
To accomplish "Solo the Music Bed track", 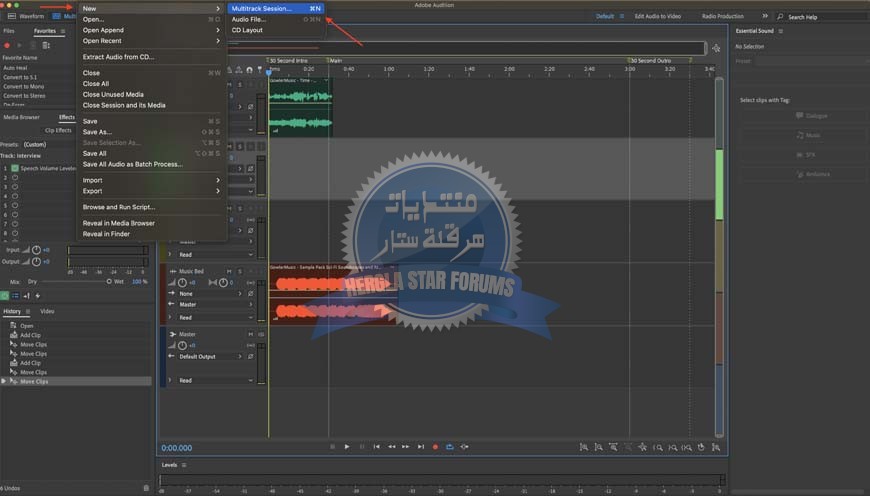I will 238,271.
